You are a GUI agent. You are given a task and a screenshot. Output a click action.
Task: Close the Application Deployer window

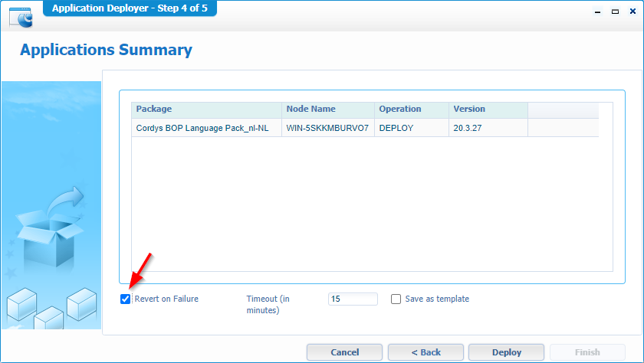coord(633,11)
